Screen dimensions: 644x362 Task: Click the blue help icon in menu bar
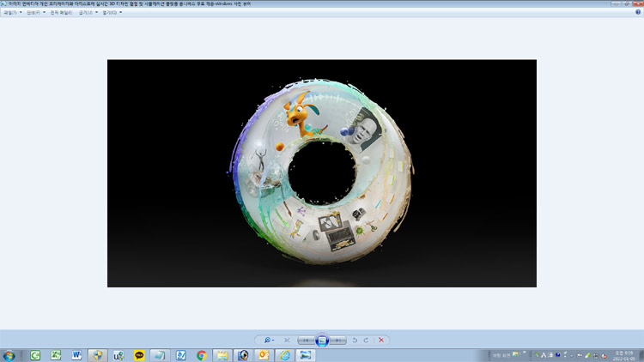tap(638, 12)
